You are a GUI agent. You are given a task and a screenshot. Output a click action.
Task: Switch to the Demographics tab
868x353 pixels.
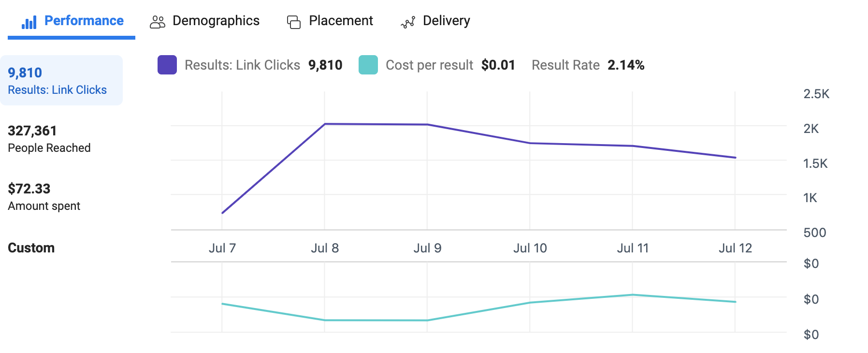216,21
